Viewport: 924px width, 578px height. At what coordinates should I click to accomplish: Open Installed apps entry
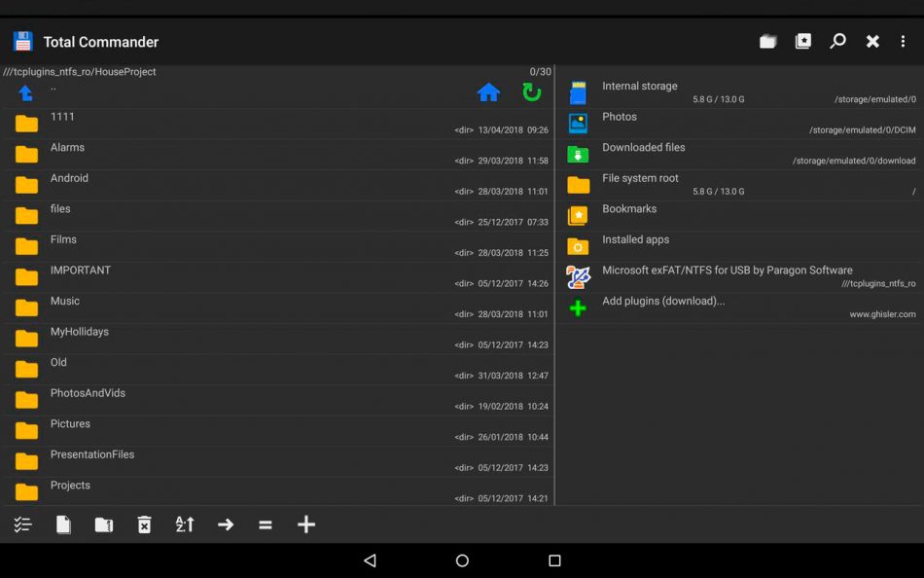click(740, 246)
